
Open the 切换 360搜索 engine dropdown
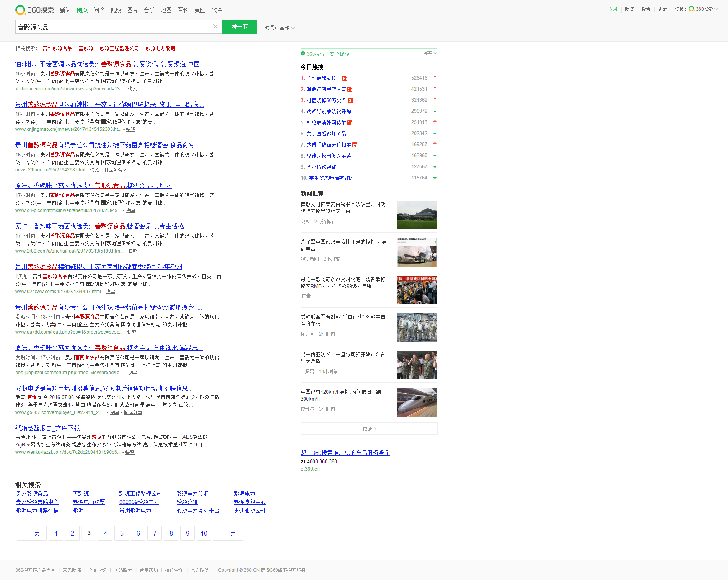[x=703, y=9]
